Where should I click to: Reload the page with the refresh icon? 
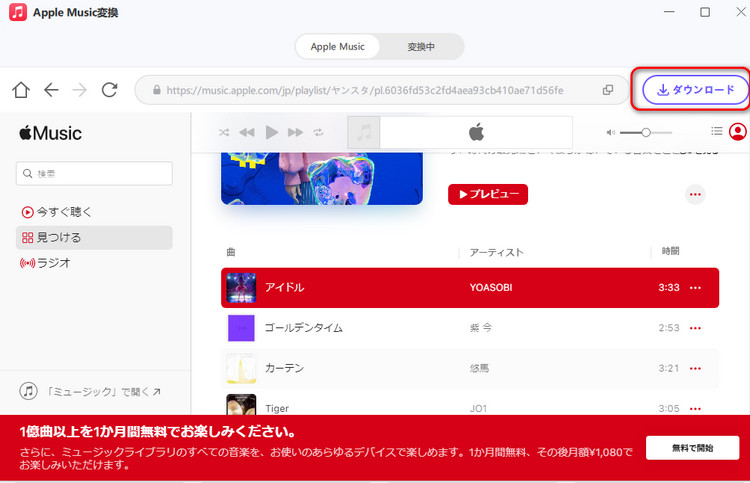[x=110, y=89]
